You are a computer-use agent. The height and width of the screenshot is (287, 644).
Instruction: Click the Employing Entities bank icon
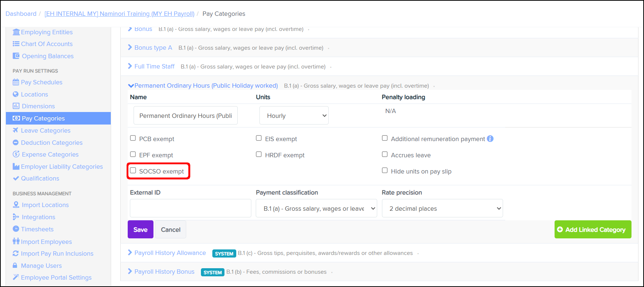coord(16,32)
